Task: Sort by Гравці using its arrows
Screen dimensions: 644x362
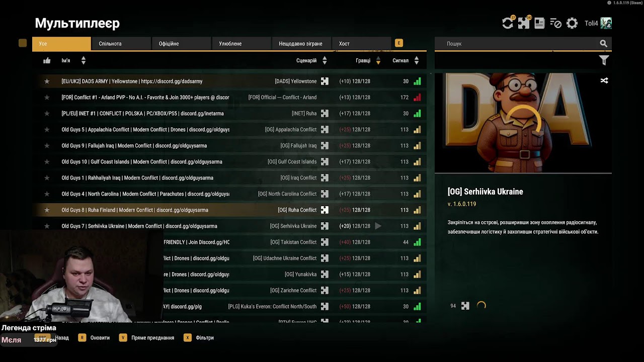Action: click(378, 60)
